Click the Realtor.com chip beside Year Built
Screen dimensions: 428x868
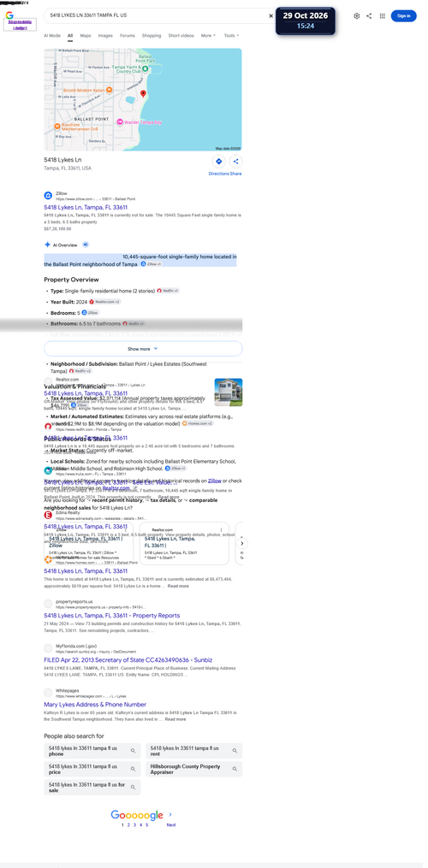[x=104, y=302]
